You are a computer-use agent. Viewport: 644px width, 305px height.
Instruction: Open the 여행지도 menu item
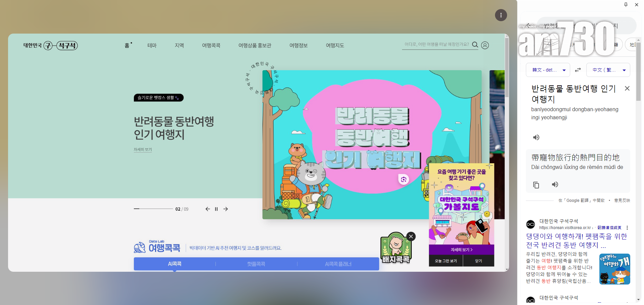(x=335, y=45)
